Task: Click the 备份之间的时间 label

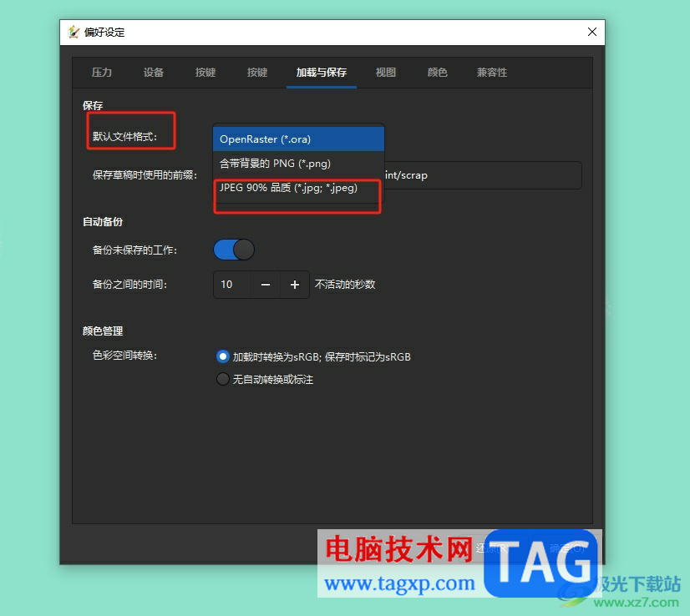Action: click(129, 285)
